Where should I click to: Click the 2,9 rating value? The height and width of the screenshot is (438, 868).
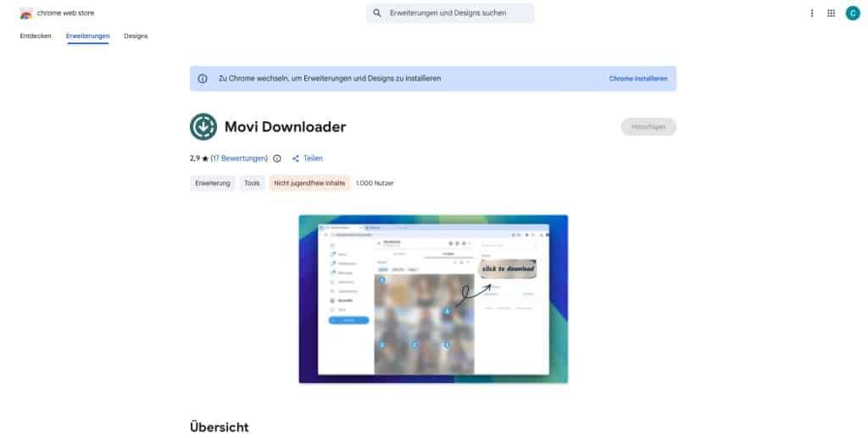[x=195, y=158]
